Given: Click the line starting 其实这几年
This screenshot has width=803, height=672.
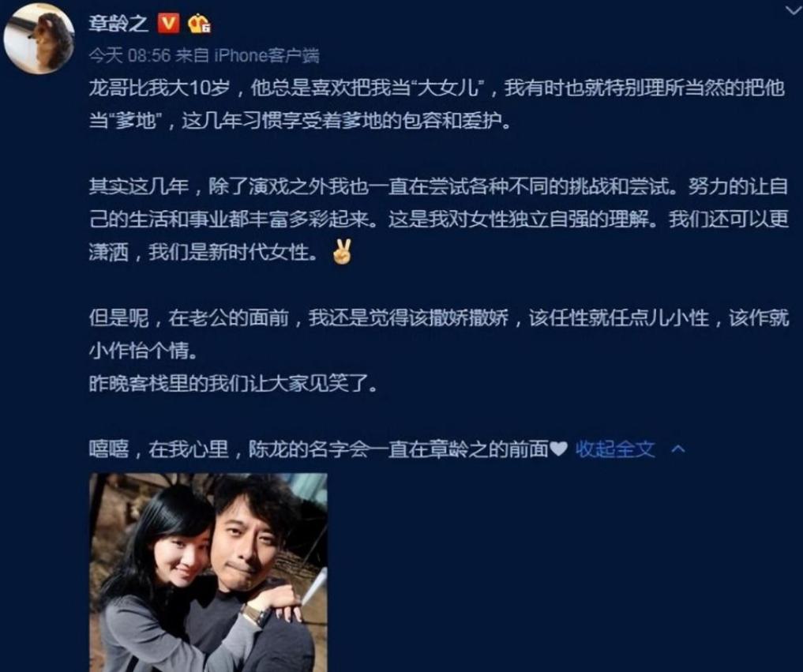Looking at the screenshot, I should coord(438,186).
